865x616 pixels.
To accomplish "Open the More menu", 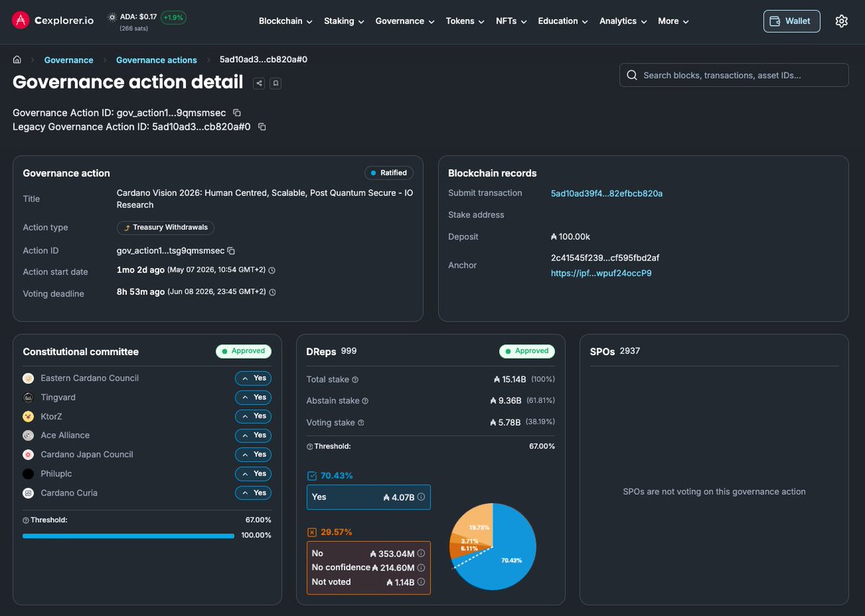I will 673,21.
